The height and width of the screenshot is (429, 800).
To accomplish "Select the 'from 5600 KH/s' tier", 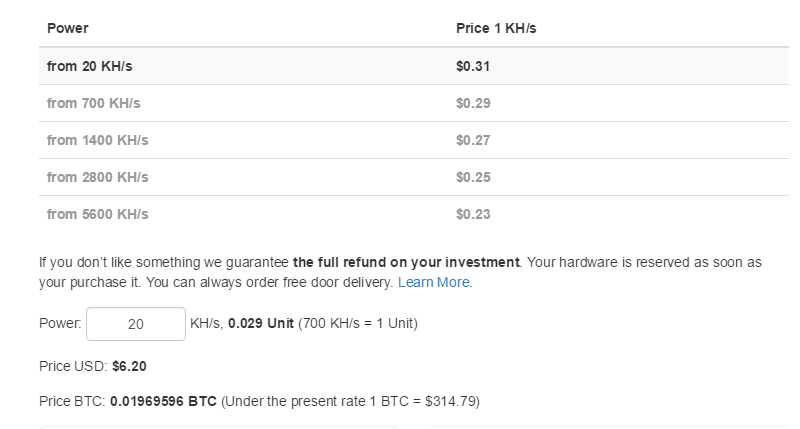I will (x=97, y=214).
